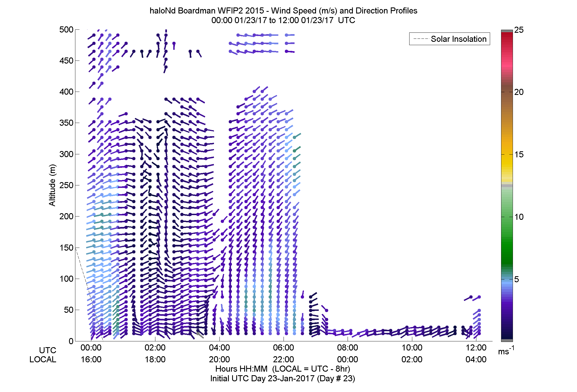Image resolution: width=577 pixels, height=392 pixels.
Task: Click the green region of the colorbar
Action: 507,242
